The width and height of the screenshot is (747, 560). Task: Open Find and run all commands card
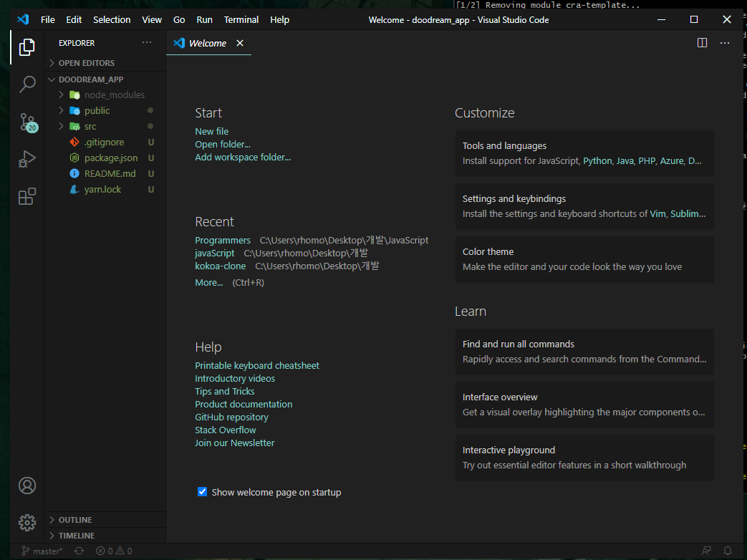[584, 352]
